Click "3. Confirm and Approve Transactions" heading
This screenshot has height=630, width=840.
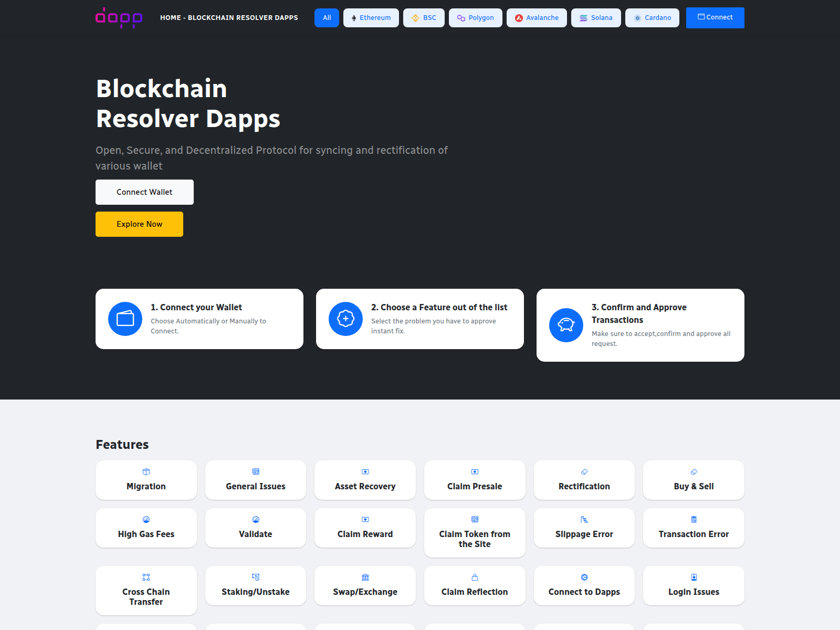click(x=639, y=313)
